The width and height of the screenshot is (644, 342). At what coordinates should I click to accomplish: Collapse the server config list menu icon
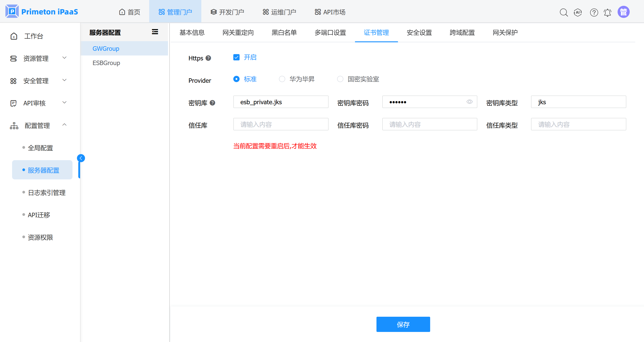155,32
